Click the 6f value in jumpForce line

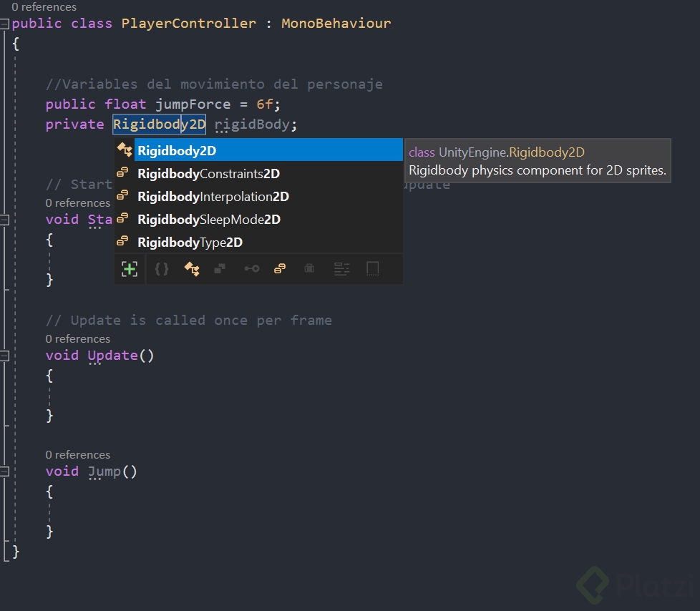coord(264,104)
